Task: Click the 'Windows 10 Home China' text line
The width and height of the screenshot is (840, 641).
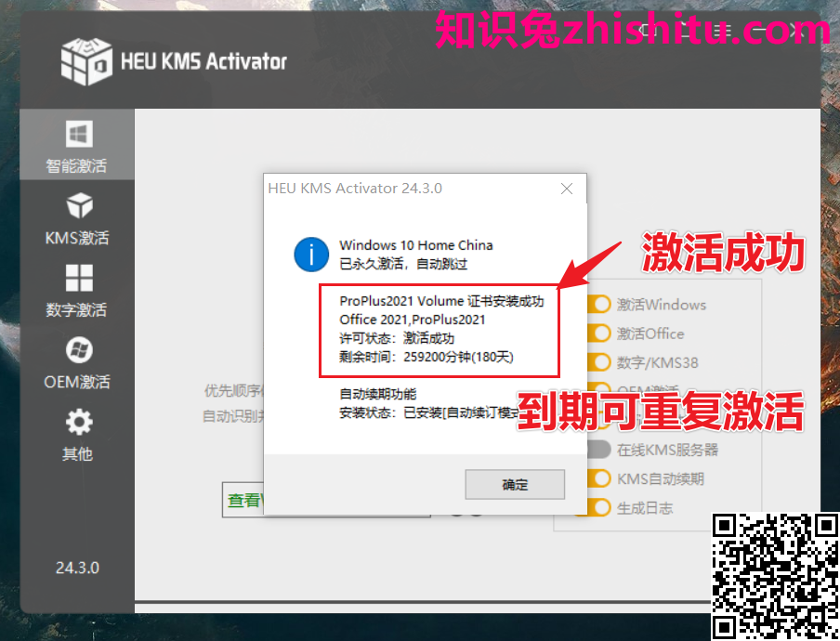Action: pos(415,245)
